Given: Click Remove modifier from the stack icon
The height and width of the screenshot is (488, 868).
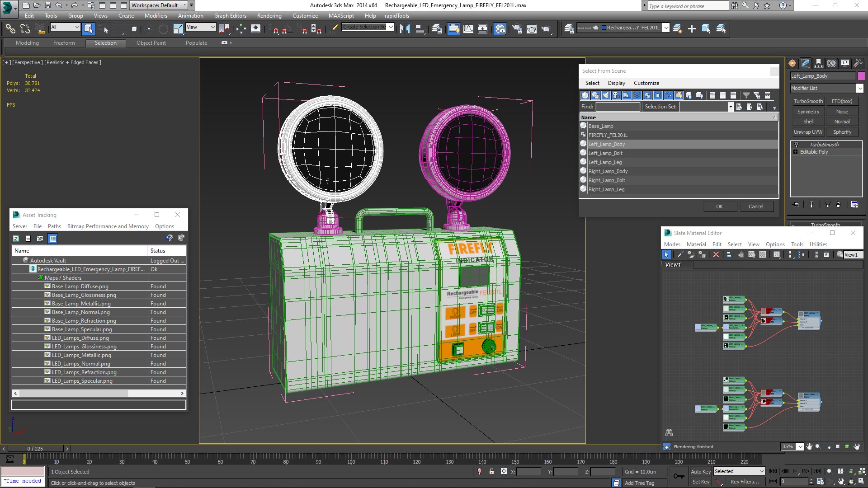Looking at the screenshot, I should point(838,204).
